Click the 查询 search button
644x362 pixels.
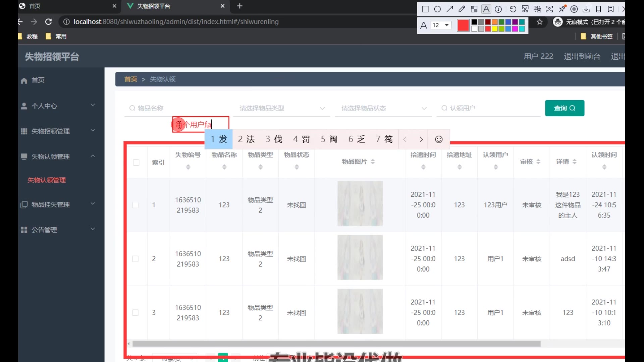point(565,108)
